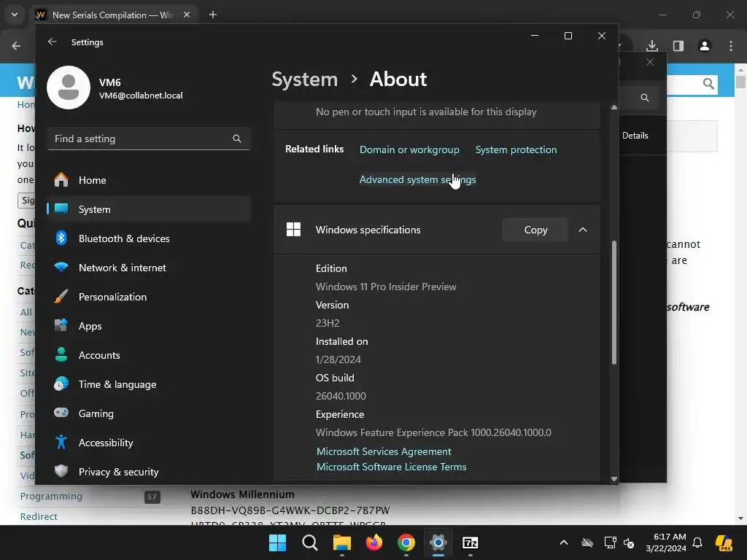Image resolution: width=747 pixels, height=560 pixels.
Task: Select the installed date 1/28/2024
Action: [x=338, y=359]
